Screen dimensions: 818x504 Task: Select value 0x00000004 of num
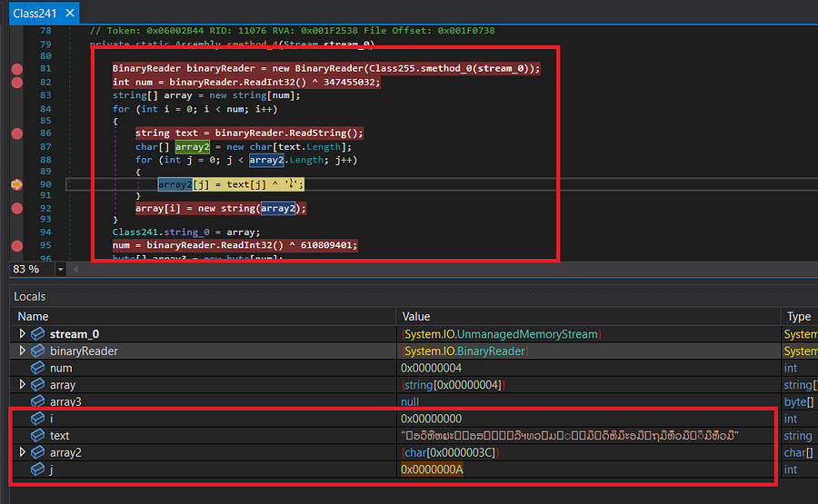(x=431, y=368)
